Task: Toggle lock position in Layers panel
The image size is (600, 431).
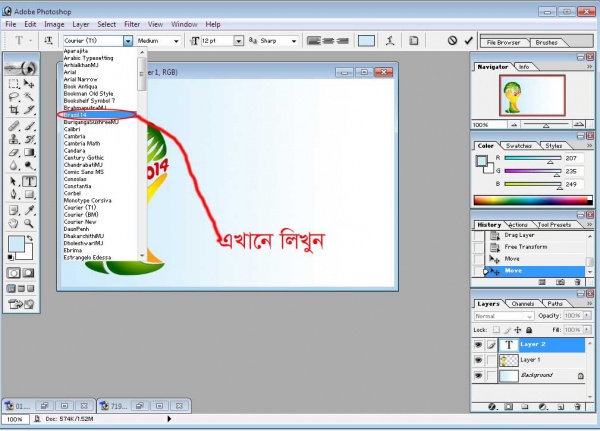Action: pos(518,330)
